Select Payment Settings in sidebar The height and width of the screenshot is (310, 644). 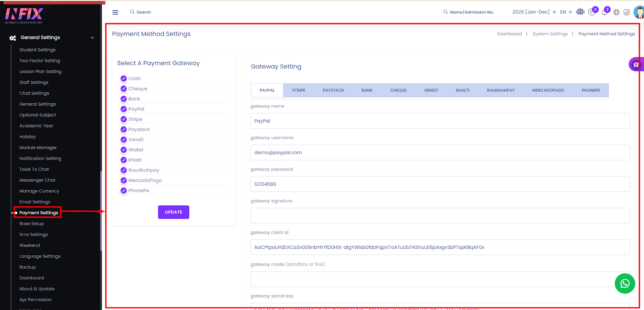tap(39, 213)
